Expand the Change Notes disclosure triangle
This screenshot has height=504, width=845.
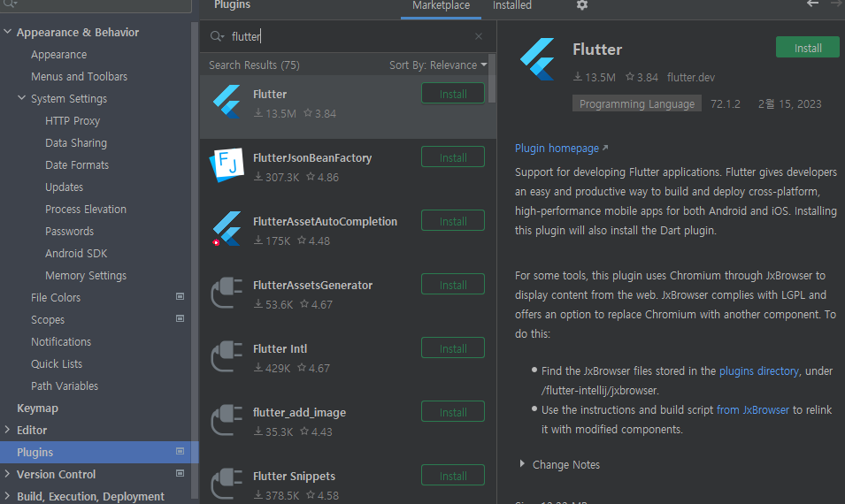coord(522,463)
